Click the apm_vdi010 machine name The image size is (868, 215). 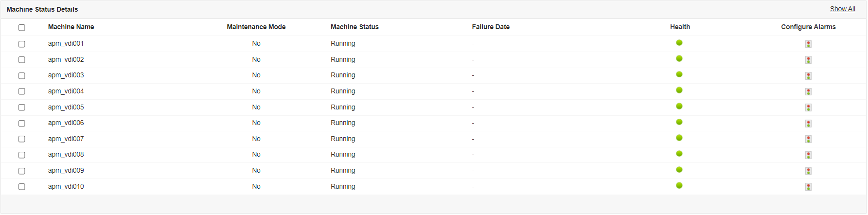tap(66, 186)
